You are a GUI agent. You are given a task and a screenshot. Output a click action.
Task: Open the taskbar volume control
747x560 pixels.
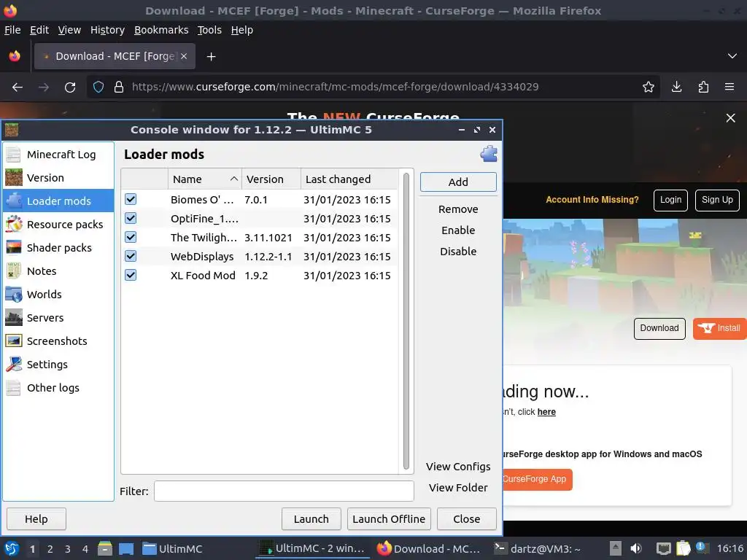click(x=636, y=548)
